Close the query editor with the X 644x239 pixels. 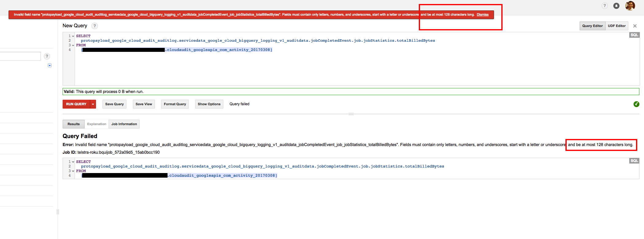(x=635, y=26)
